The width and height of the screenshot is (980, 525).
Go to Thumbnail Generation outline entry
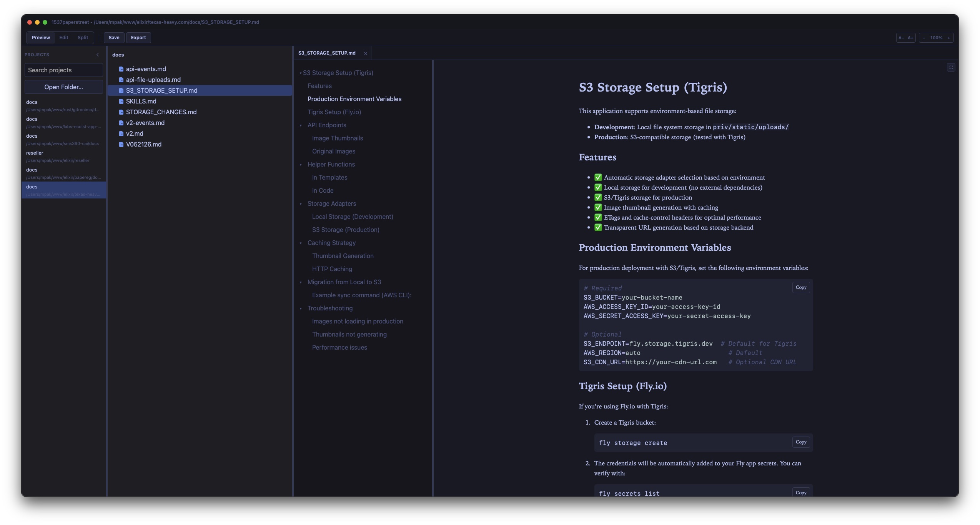point(343,256)
